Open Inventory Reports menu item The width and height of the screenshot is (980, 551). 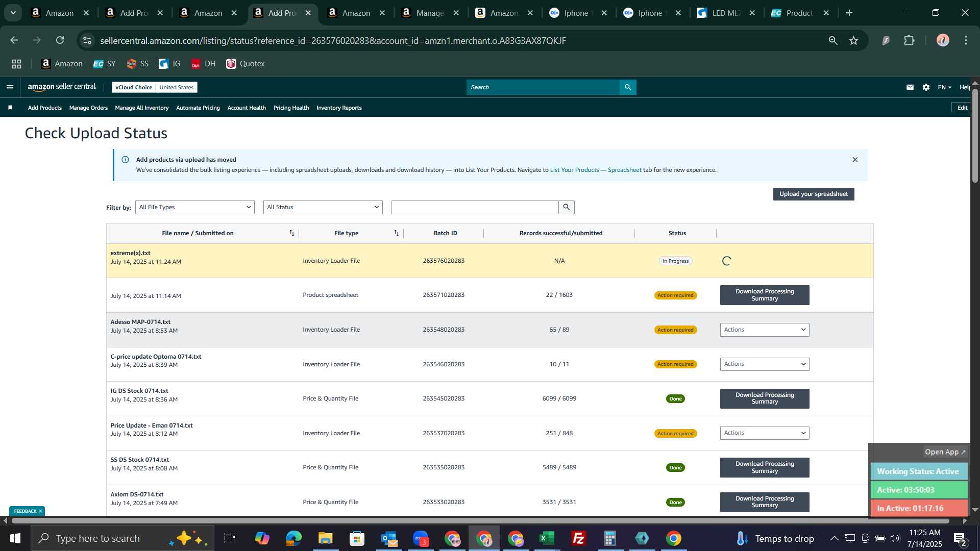pos(339,108)
